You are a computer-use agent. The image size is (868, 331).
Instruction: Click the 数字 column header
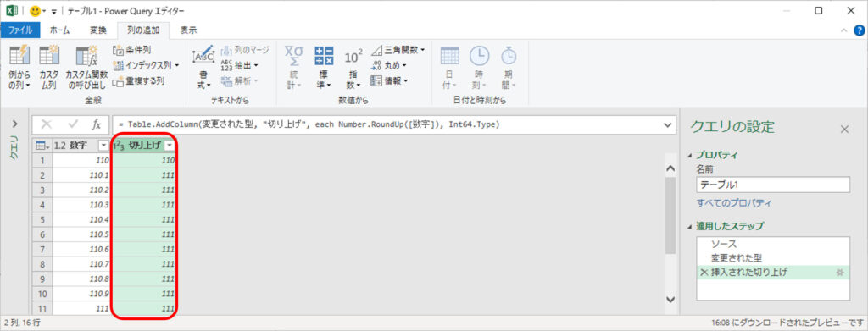point(79,146)
